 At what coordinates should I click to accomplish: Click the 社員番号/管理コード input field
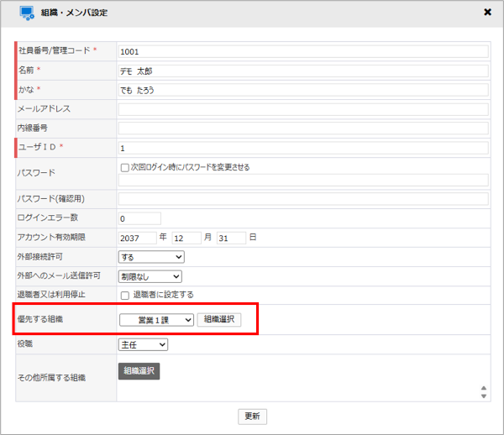(302, 51)
